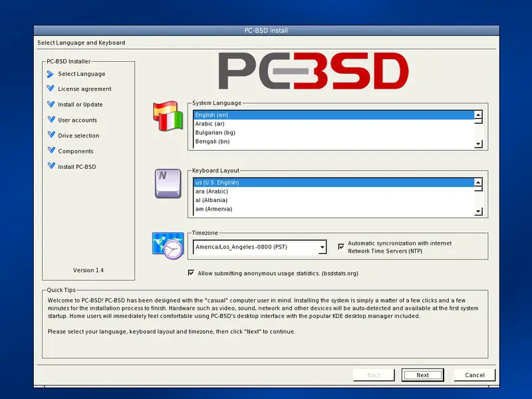
Task: Click the chevron icon next to User accounts
Action: [51, 120]
